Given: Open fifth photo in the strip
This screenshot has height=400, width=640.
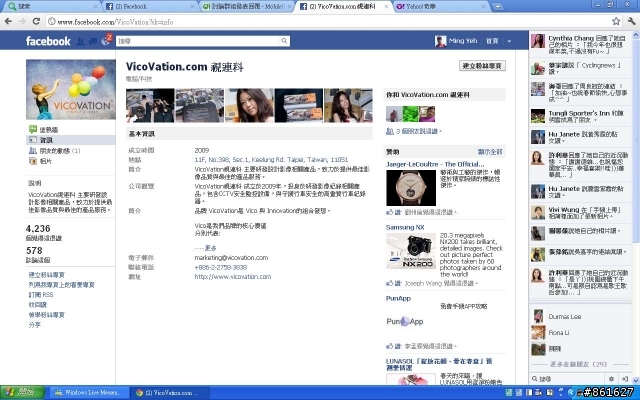Looking at the screenshot, I should click(348, 105).
